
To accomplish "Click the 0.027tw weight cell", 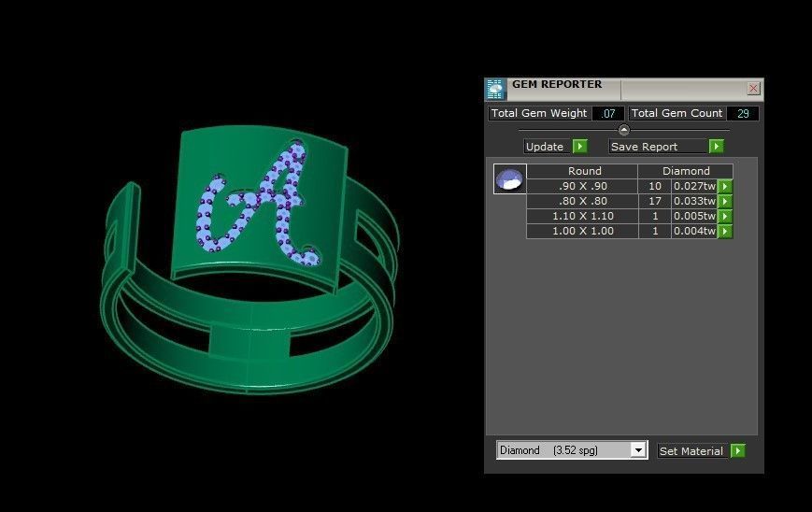I will pos(694,186).
